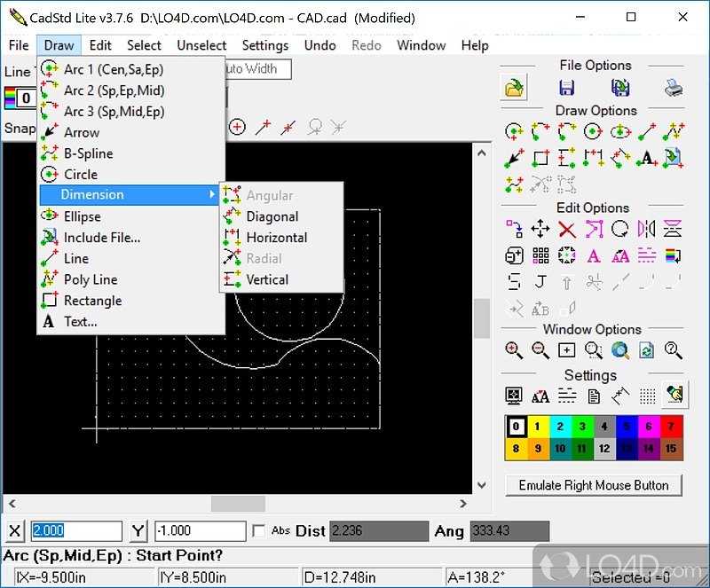Pick color swatch 7 (red)
The image size is (710, 588).
671,427
